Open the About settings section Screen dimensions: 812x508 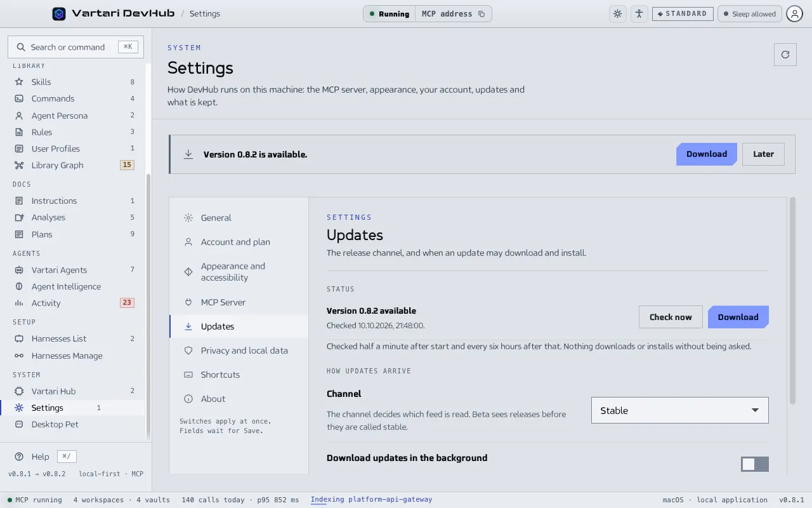239,399
